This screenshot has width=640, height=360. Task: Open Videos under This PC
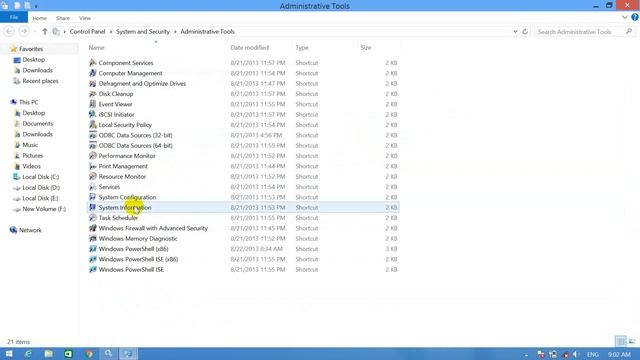pos(31,166)
